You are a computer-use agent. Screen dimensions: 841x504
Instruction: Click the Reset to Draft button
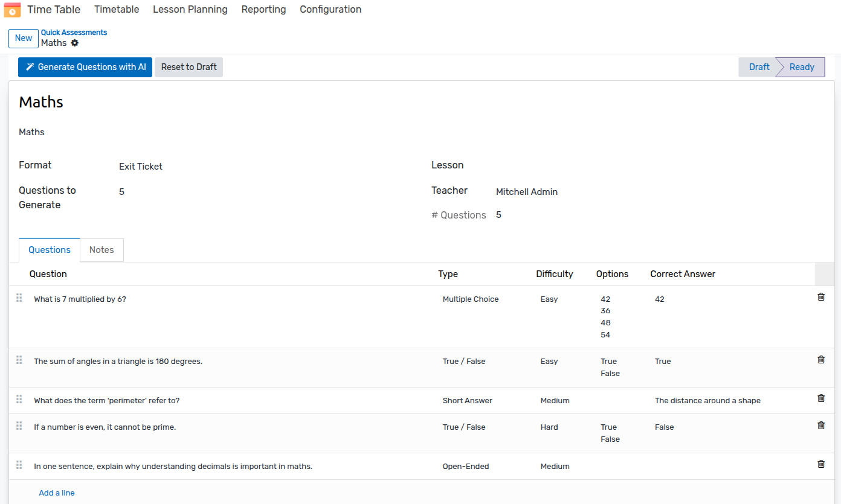click(188, 67)
